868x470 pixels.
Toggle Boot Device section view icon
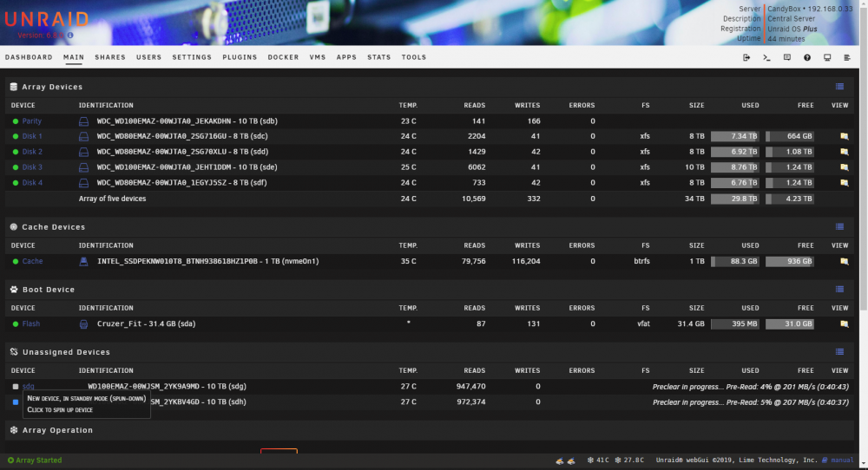pos(839,289)
